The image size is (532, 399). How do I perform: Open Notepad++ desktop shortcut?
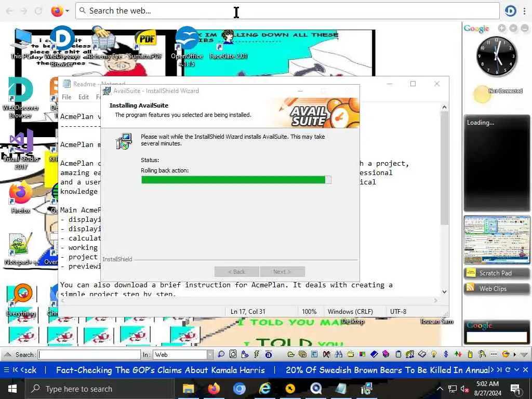pyautogui.click(x=20, y=249)
